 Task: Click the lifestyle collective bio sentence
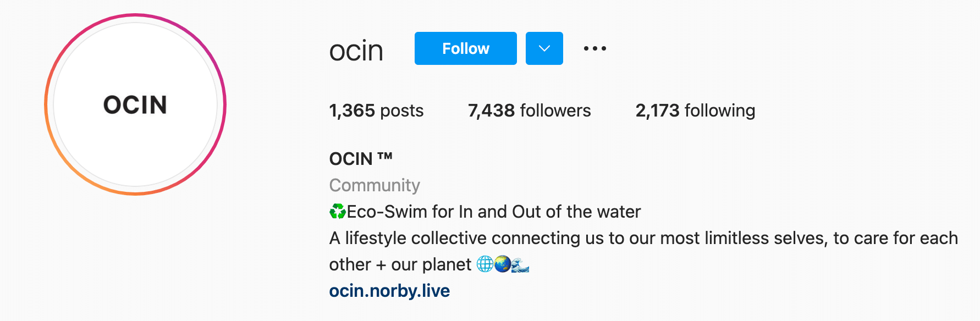point(643,238)
